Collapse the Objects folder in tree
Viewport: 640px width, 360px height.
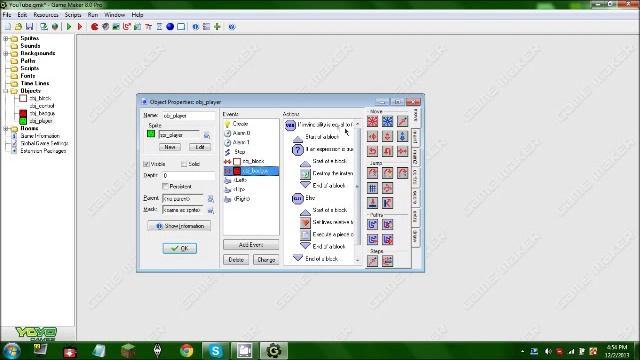[6, 91]
